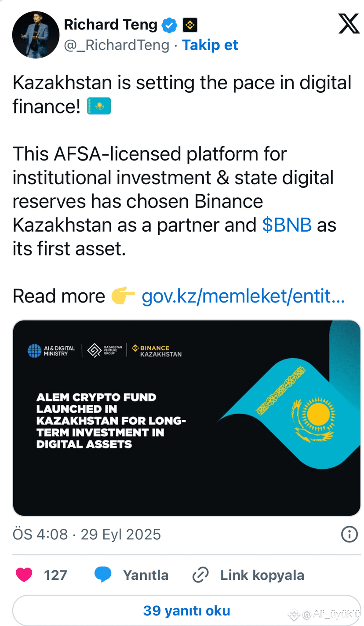Viewport: 364px width, 626px height.
Task: Open the 39 yanıtı oku button
Action: 186,610
